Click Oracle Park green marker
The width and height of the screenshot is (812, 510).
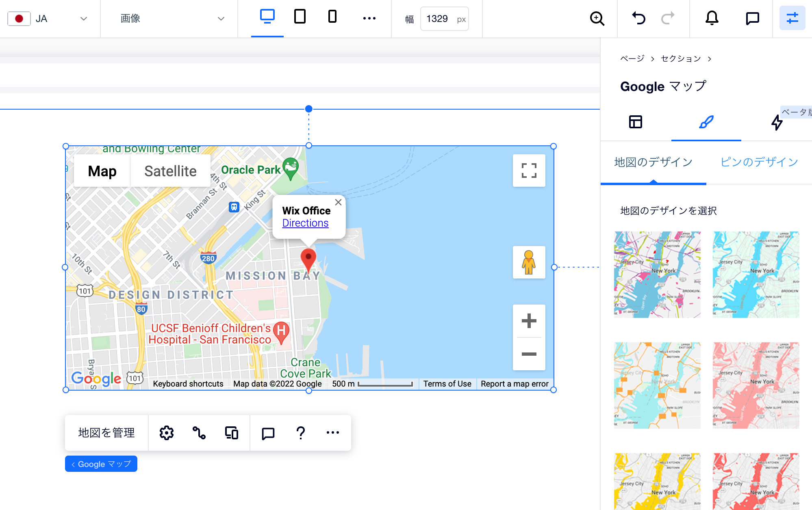coord(291,169)
